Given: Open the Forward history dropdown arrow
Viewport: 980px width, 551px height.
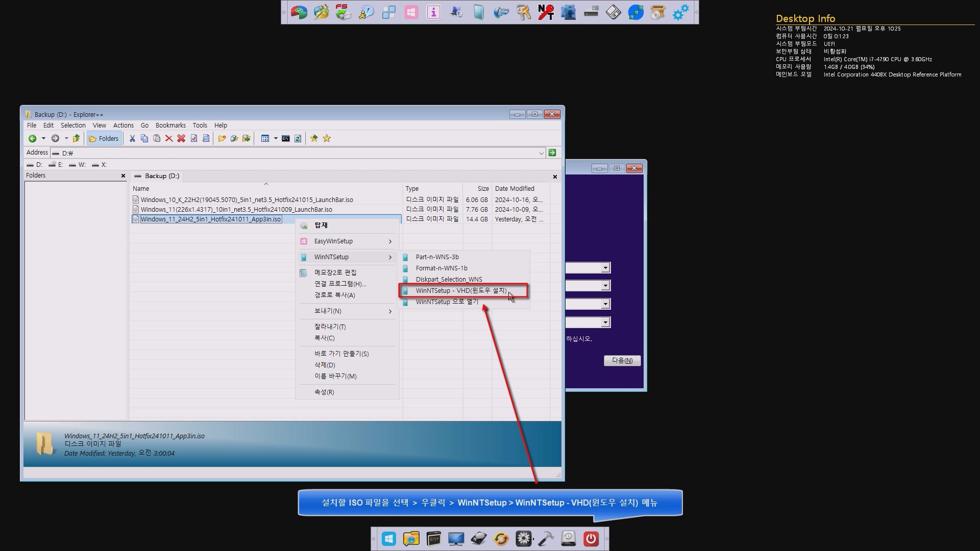Looking at the screenshot, I should click(66, 138).
